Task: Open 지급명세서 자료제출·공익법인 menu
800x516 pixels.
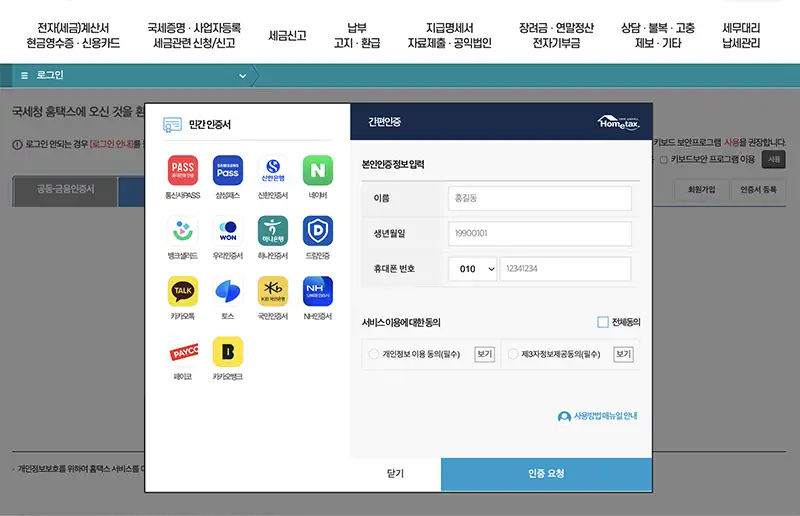Action: tap(449, 35)
